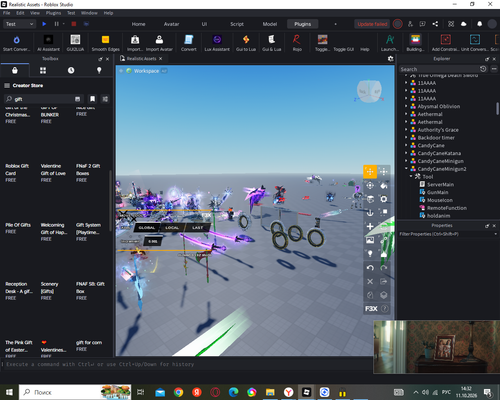Select the F3X rotate tool

(370, 185)
